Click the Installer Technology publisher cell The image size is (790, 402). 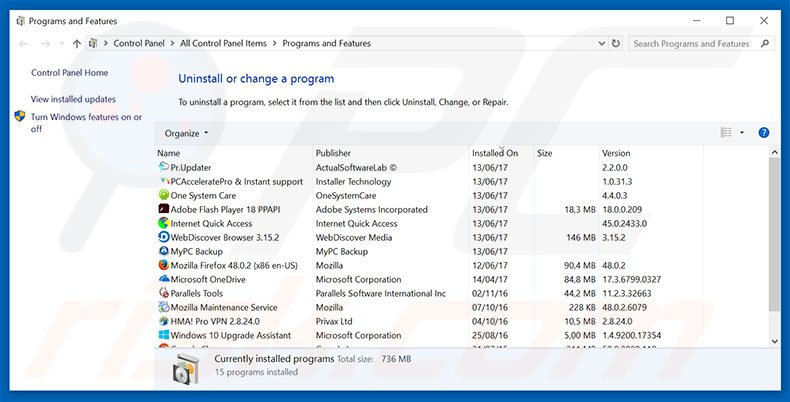[x=353, y=181]
